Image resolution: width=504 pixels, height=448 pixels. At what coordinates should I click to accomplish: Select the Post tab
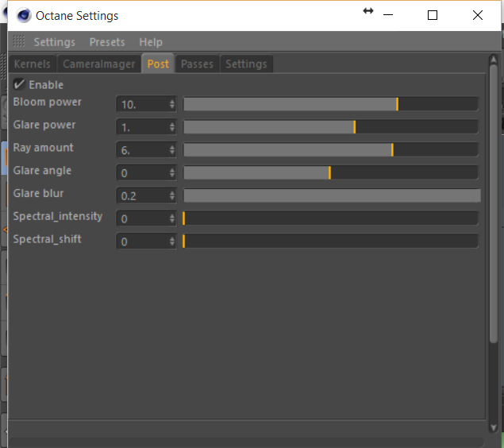tap(158, 64)
